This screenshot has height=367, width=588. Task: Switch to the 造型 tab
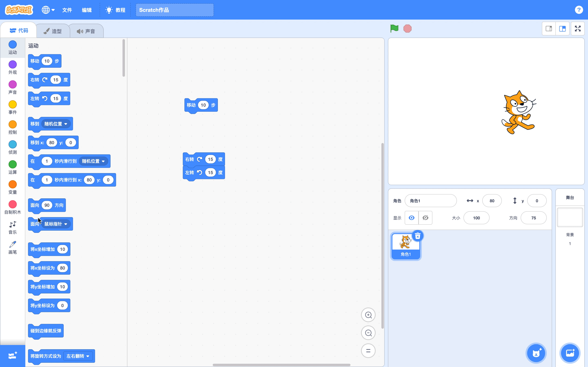[x=53, y=31]
